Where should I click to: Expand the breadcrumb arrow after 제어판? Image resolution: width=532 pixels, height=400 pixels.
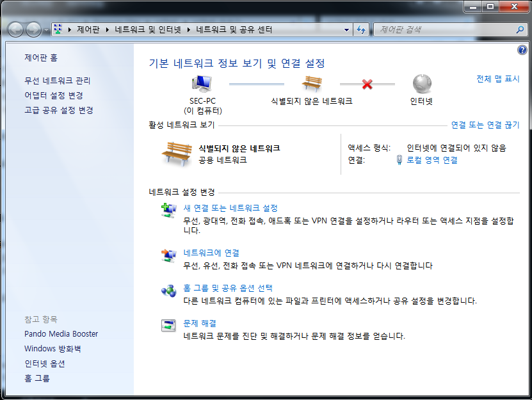(x=107, y=30)
